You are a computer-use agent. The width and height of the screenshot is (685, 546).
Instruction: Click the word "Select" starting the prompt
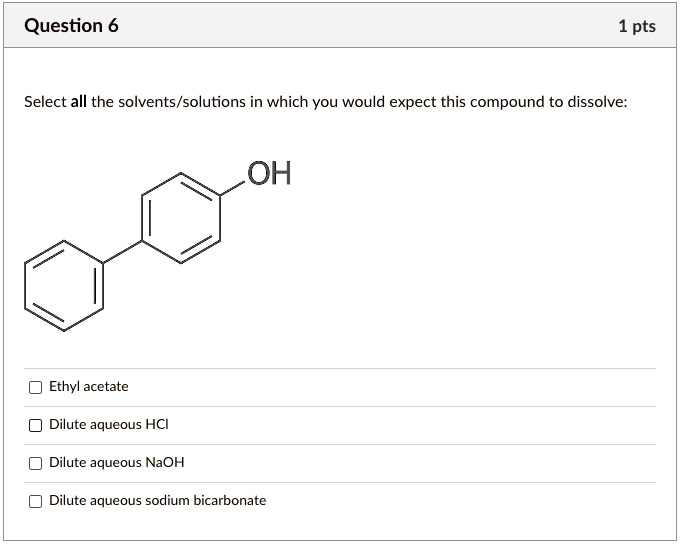pyautogui.click(x=45, y=102)
